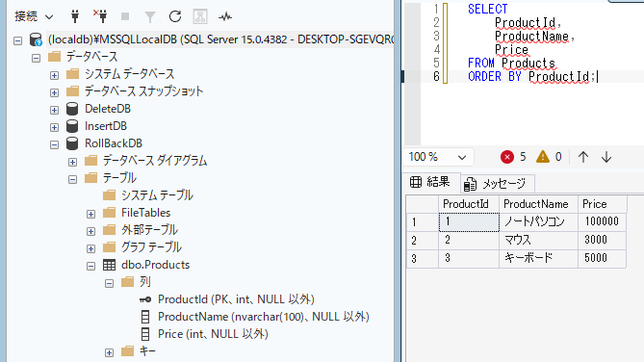Click the Price column header
Viewport: 644px width, 362px height.
pyautogui.click(x=602, y=204)
